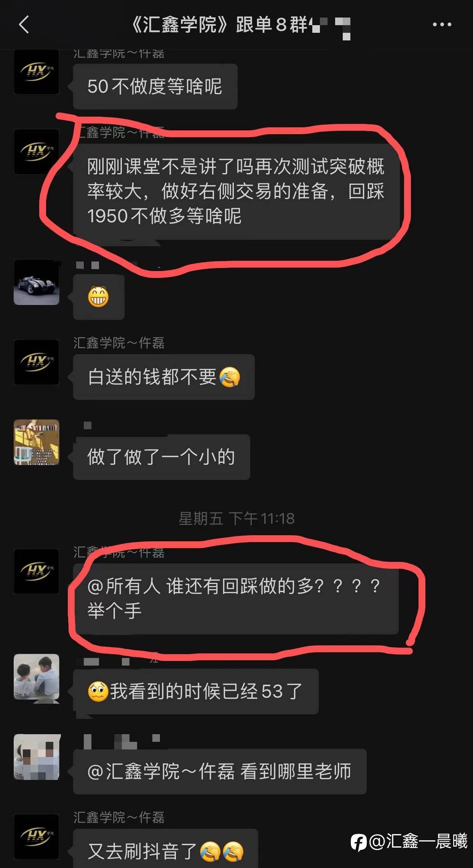Tap the '又去刷抖音了' message bubble
The width and height of the screenshot is (473, 868).
(166, 849)
